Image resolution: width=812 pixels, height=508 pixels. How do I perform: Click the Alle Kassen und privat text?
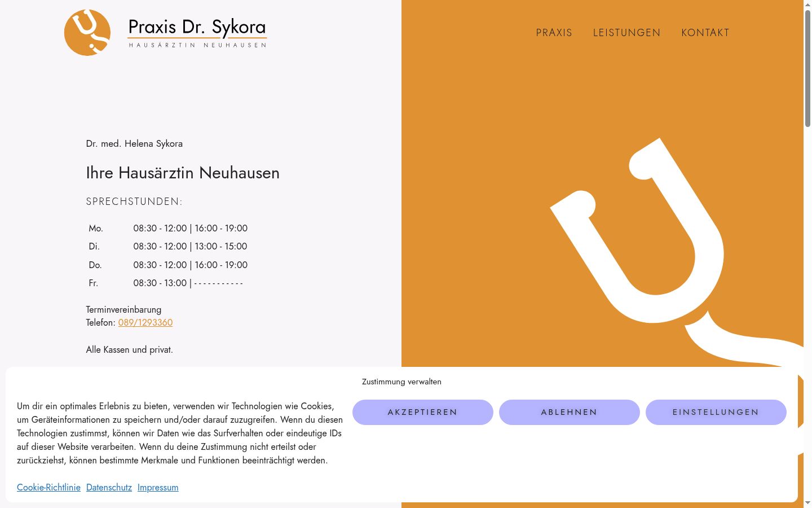tap(130, 349)
